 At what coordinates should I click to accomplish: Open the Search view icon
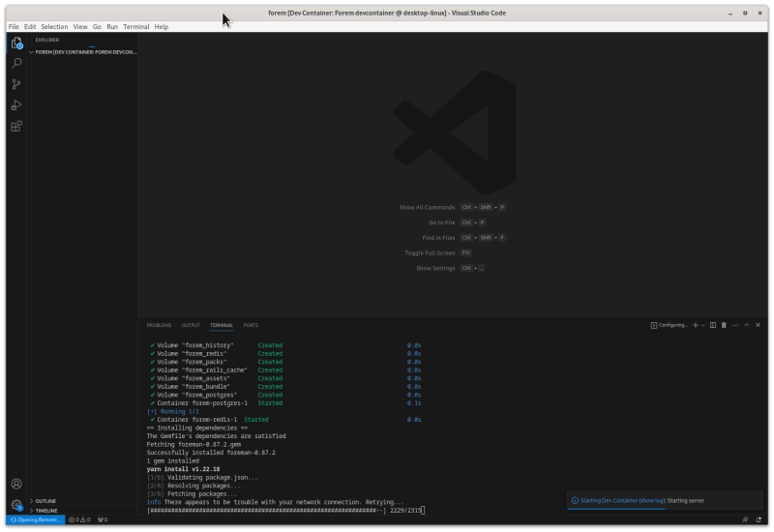click(x=16, y=63)
